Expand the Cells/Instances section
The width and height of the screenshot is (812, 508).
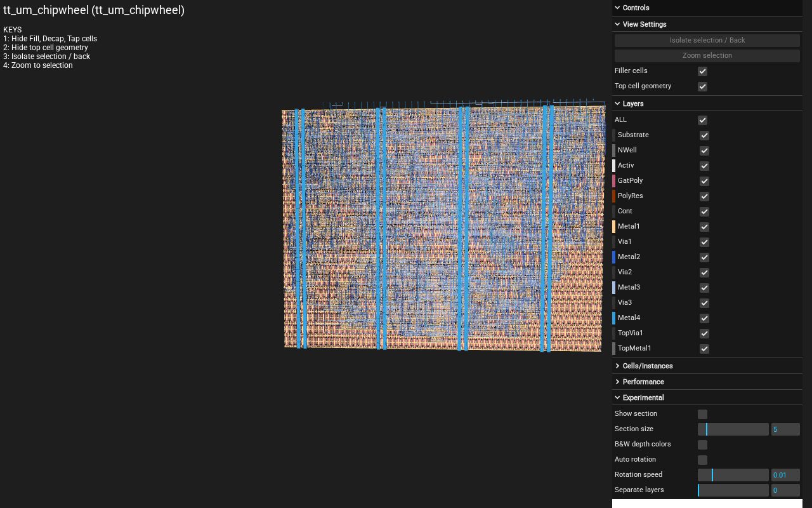click(x=707, y=366)
